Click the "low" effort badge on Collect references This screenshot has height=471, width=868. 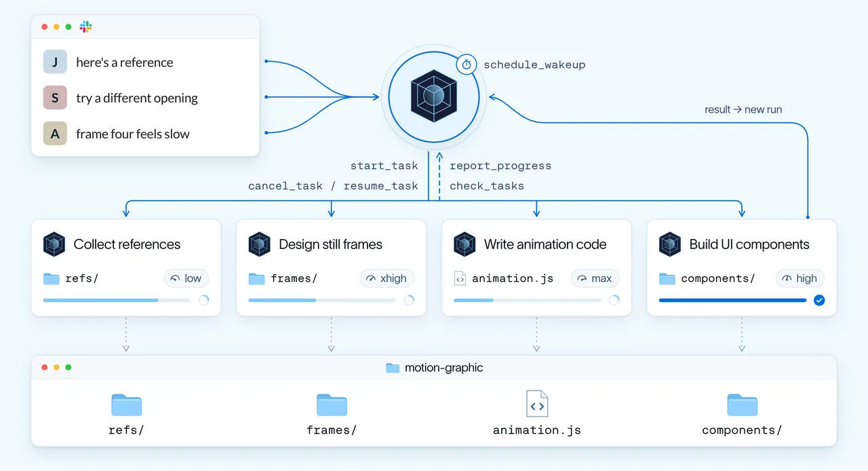click(186, 278)
